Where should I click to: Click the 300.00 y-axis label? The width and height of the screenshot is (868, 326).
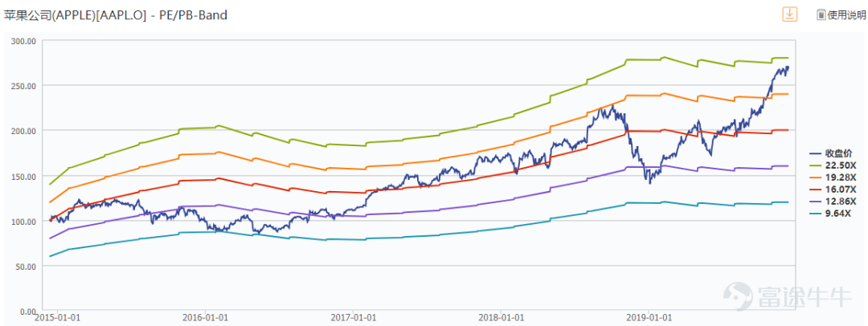[x=22, y=41]
